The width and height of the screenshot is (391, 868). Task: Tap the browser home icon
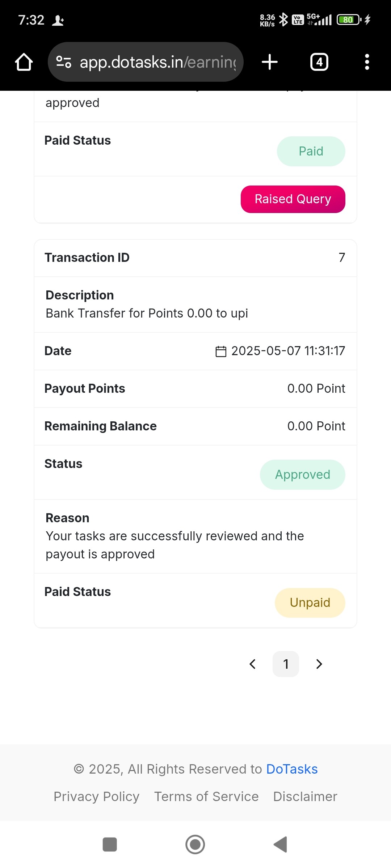click(x=24, y=62)
